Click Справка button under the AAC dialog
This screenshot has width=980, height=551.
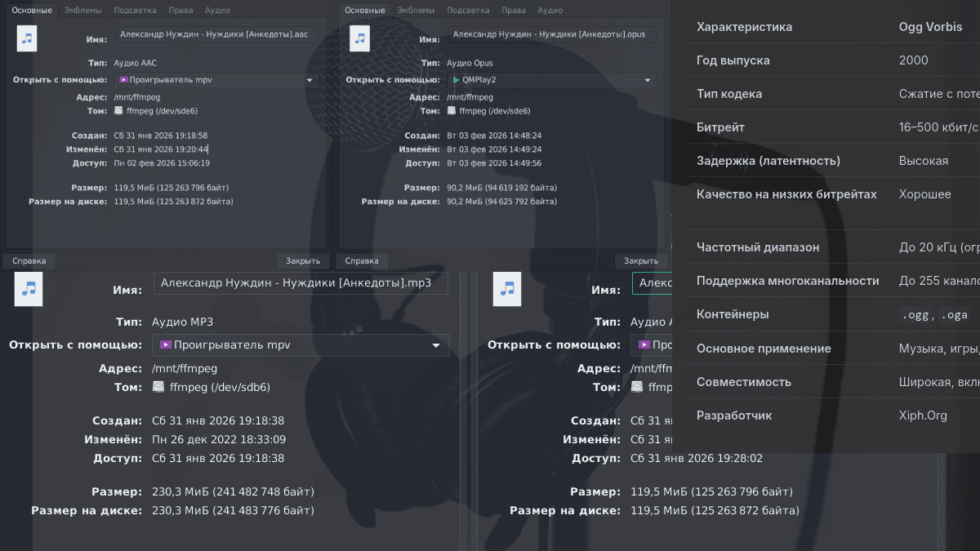(29, 261)
